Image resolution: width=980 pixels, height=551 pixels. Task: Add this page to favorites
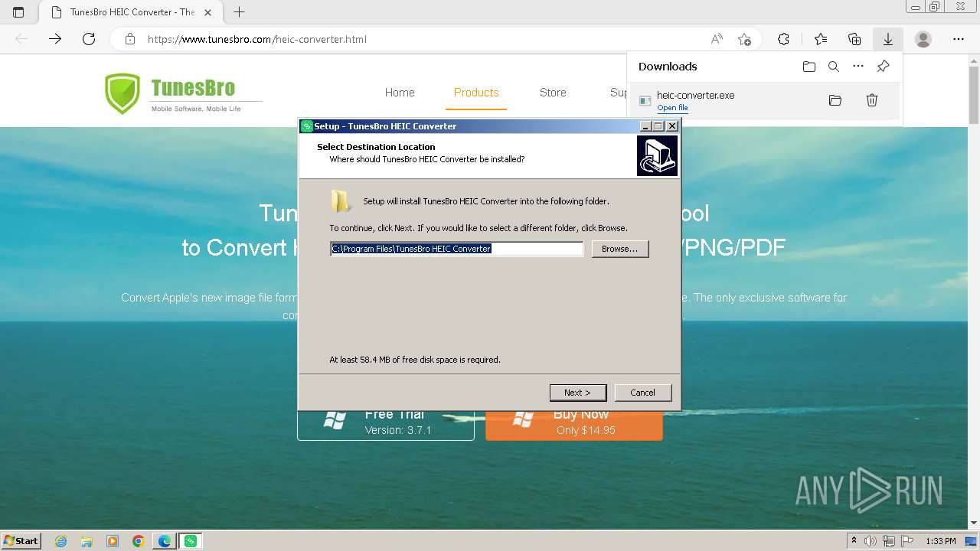(x=744, y=39)
